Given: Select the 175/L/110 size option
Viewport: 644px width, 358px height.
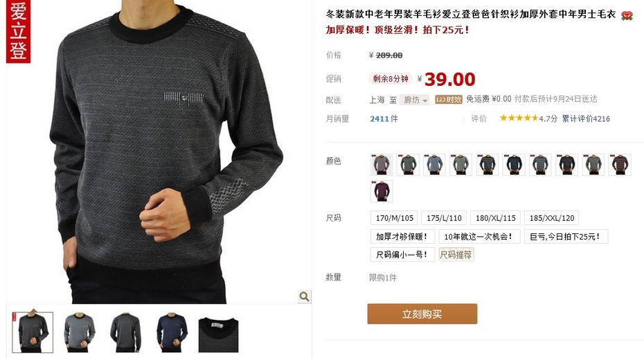Looking at the screenshot, I should (x=444, y=218).
